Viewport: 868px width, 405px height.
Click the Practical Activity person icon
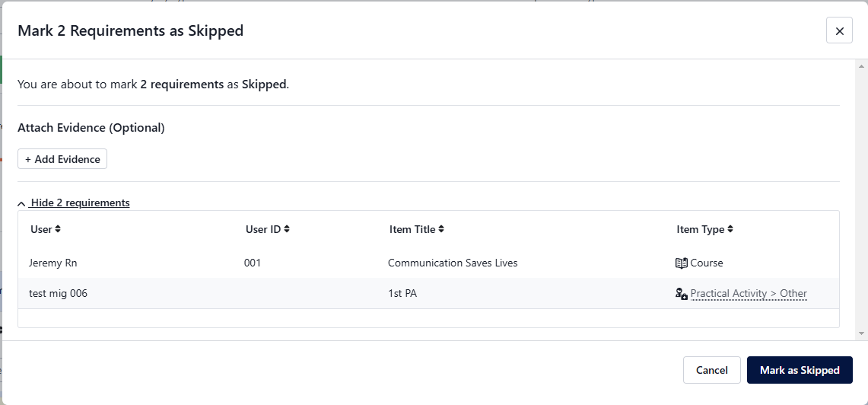click(x=682, y=294)
